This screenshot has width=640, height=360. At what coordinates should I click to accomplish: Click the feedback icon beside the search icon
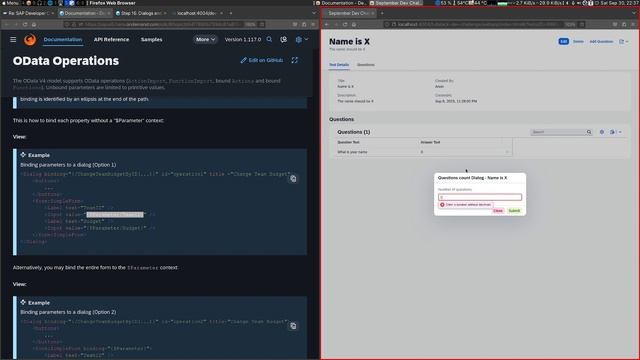click(283, 40)
